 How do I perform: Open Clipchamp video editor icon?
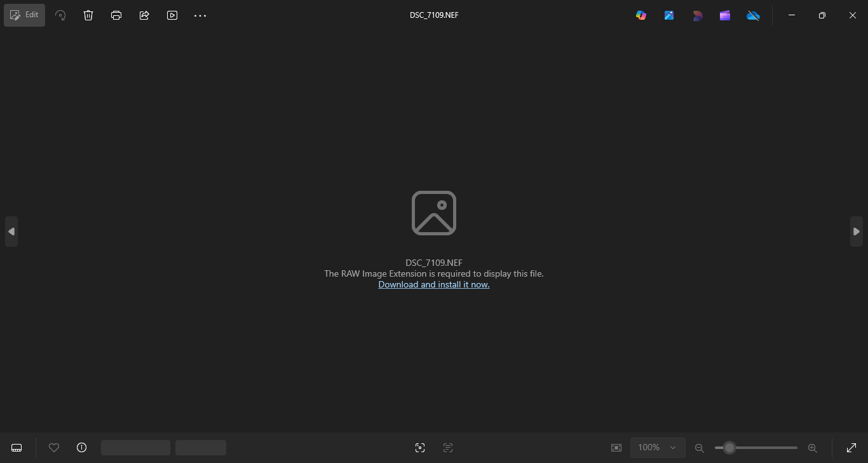[725, 15]
